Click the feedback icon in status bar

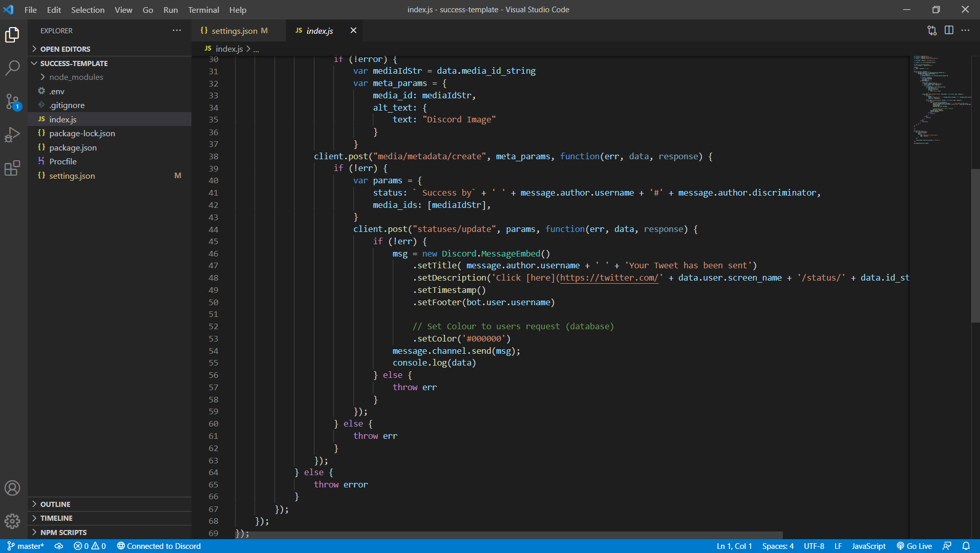click(x=947, y=546)
